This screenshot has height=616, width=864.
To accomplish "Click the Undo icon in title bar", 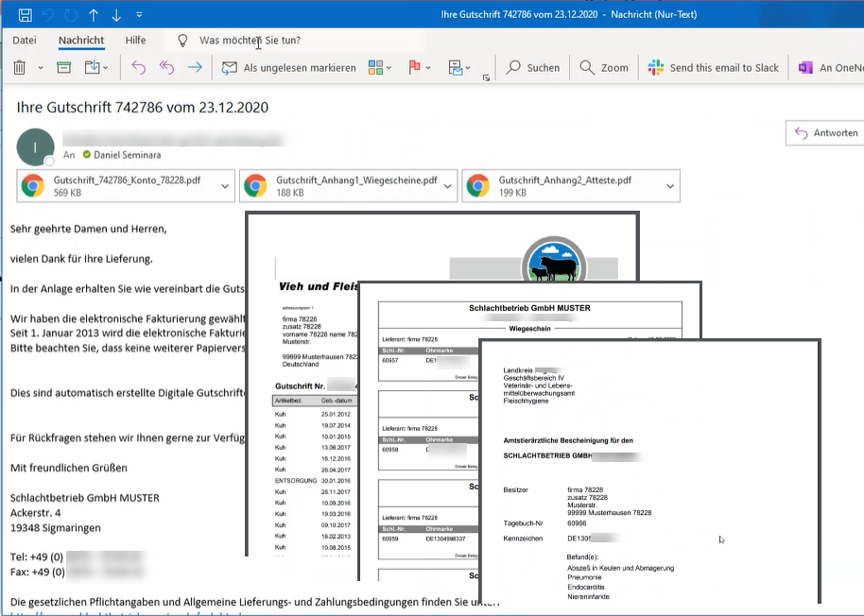I will coord(48,15).
